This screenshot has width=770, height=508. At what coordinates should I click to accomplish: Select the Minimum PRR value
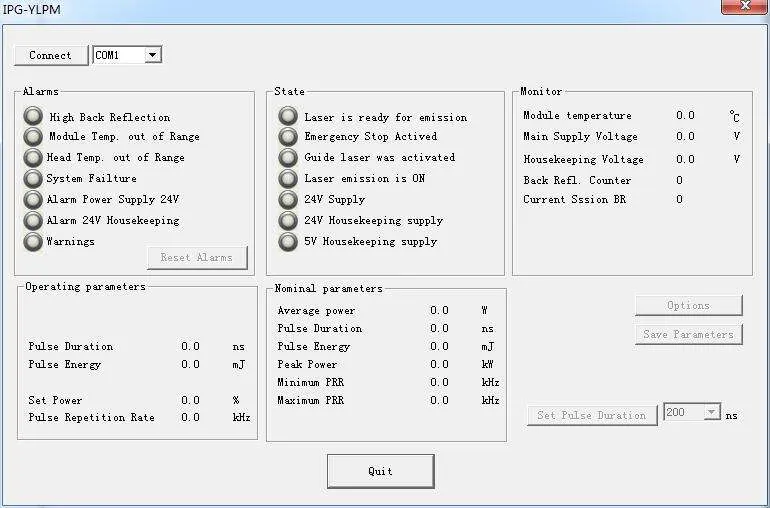(439, 382)
